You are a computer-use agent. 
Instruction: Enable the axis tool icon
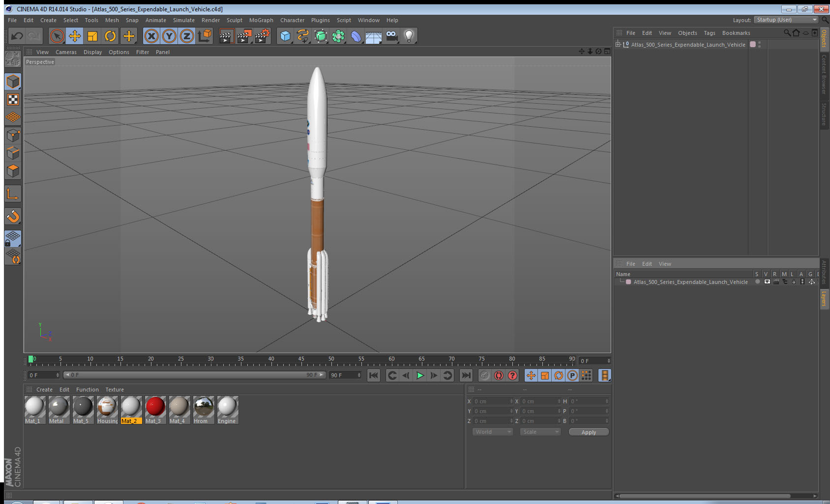pyautogui.click(x=13, y=194)
